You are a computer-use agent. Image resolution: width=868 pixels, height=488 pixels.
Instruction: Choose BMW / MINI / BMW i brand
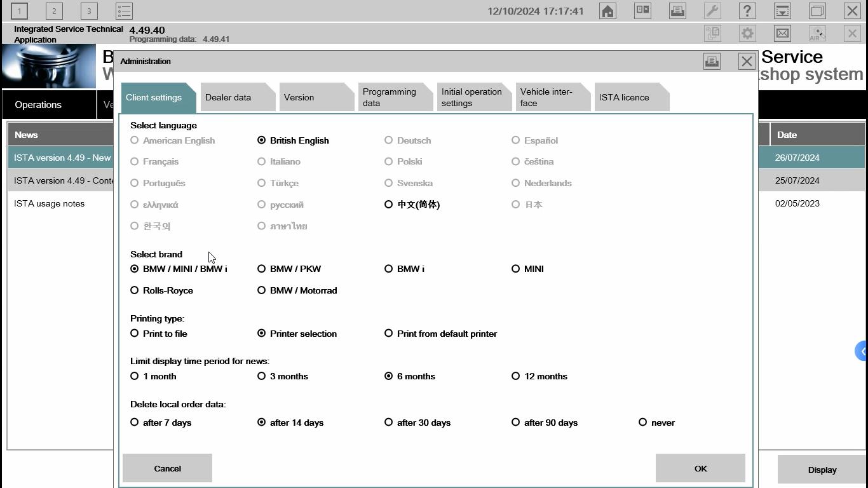pyautogui.click(x=179, y=269)
